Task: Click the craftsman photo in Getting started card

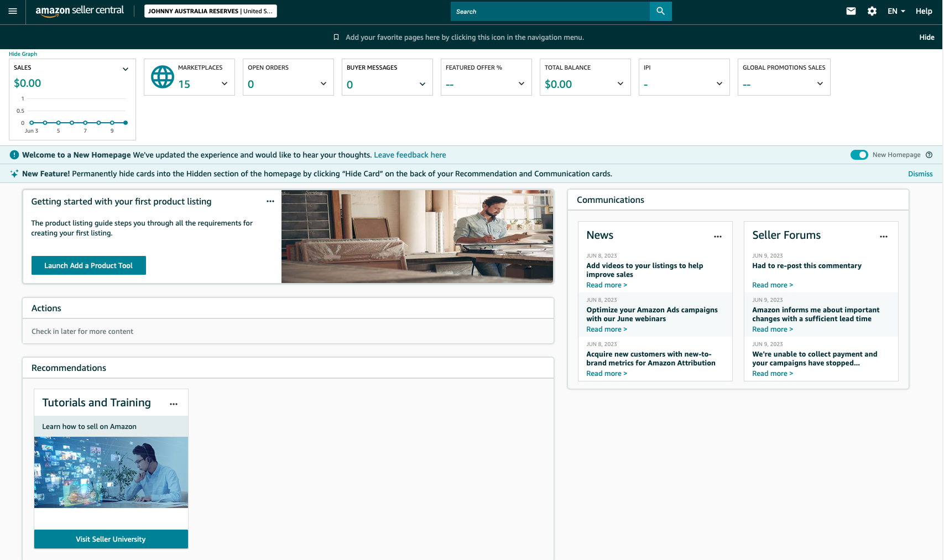Action: click(x=417, y=237)
